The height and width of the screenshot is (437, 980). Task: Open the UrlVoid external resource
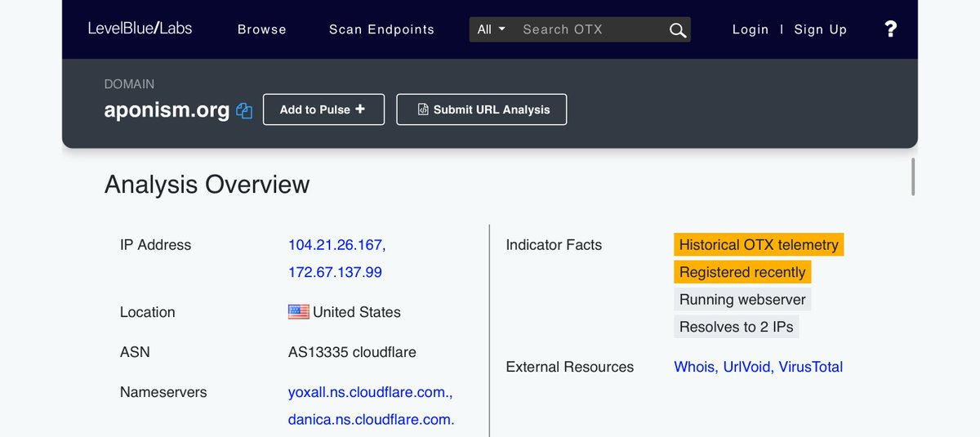[747, 367]
